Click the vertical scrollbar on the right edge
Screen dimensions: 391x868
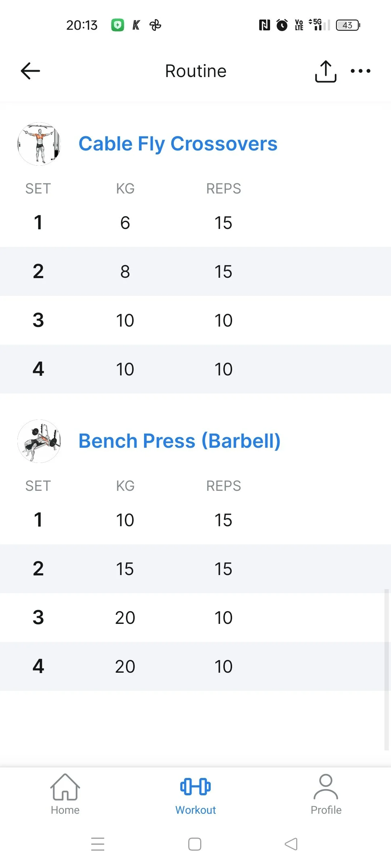coord(386,669)
